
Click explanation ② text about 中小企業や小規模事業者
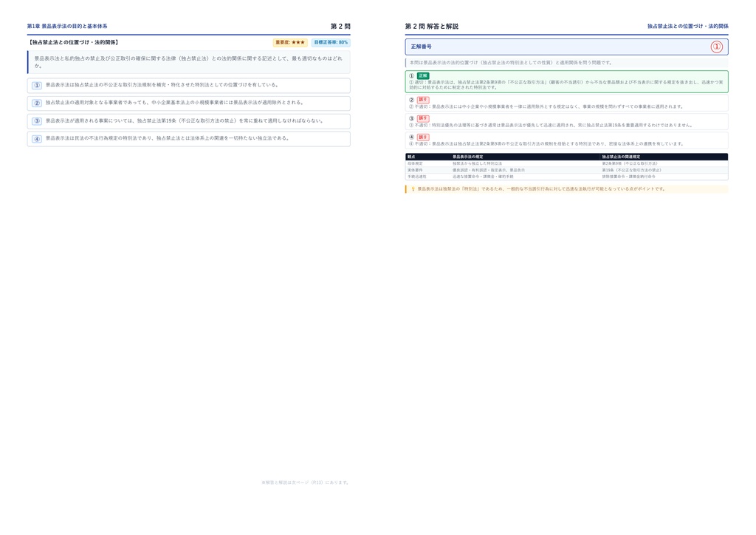[546, 106]
